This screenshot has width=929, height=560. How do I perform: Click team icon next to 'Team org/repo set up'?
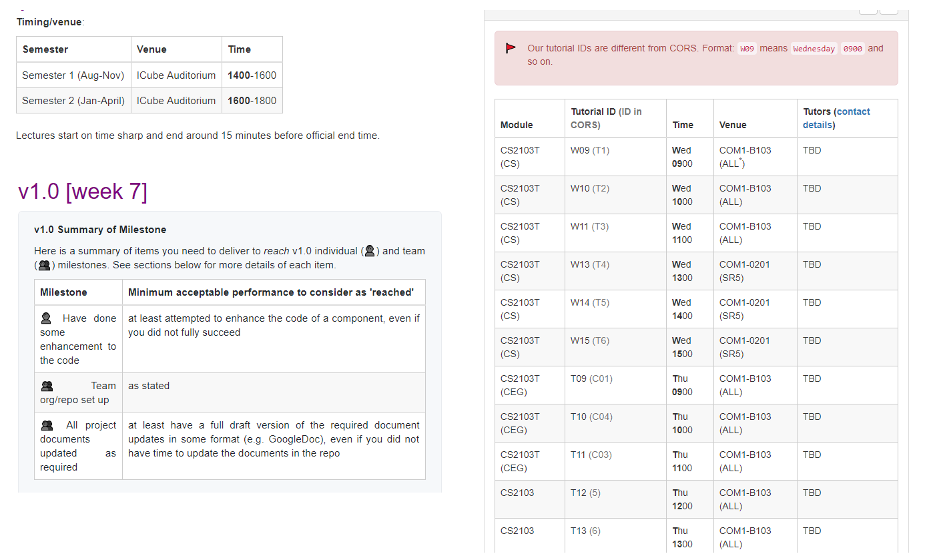[x=47, y=386]
